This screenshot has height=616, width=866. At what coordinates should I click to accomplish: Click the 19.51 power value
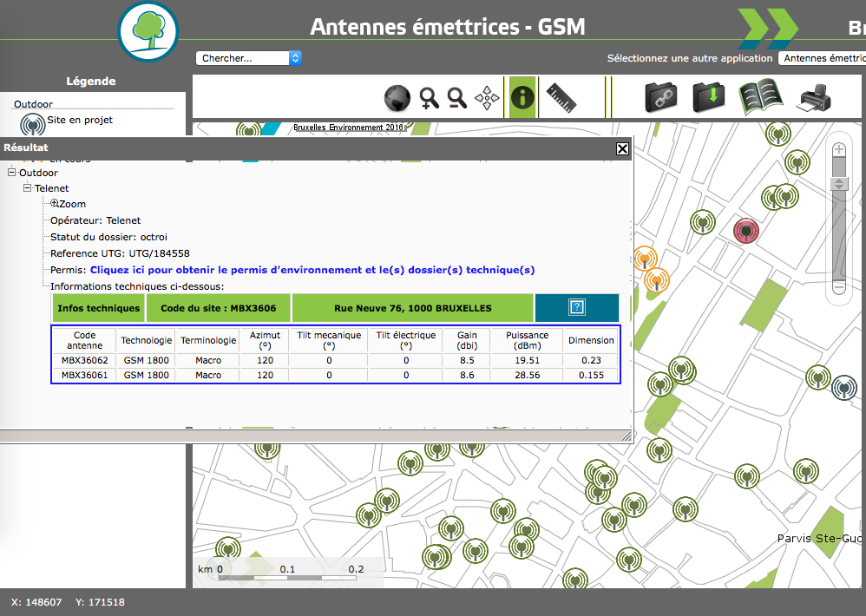[527, 360]
